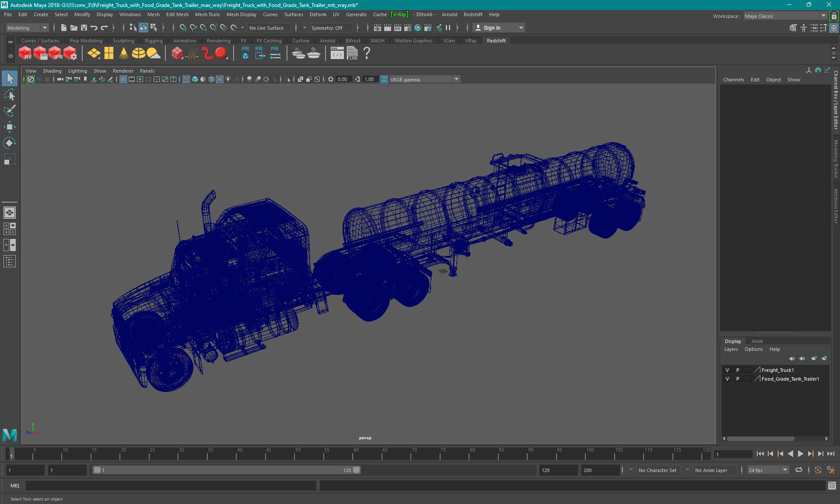
Task: Open a scene using folder icon
Action: pyautogui.click(x=73, y=28)
